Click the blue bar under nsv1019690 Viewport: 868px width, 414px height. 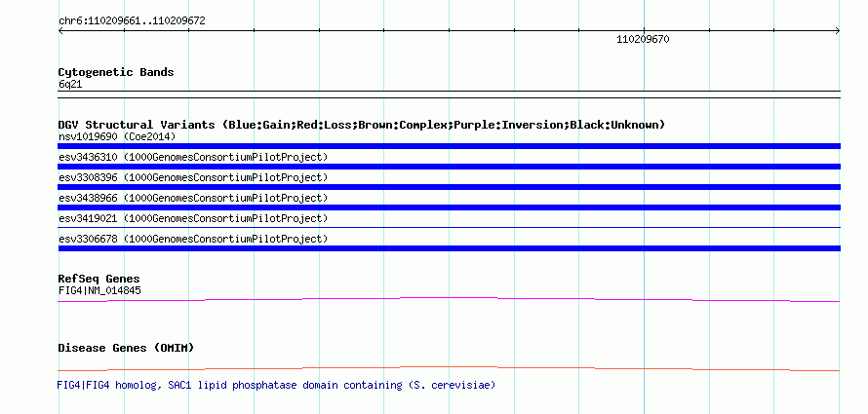pos(449,146)
